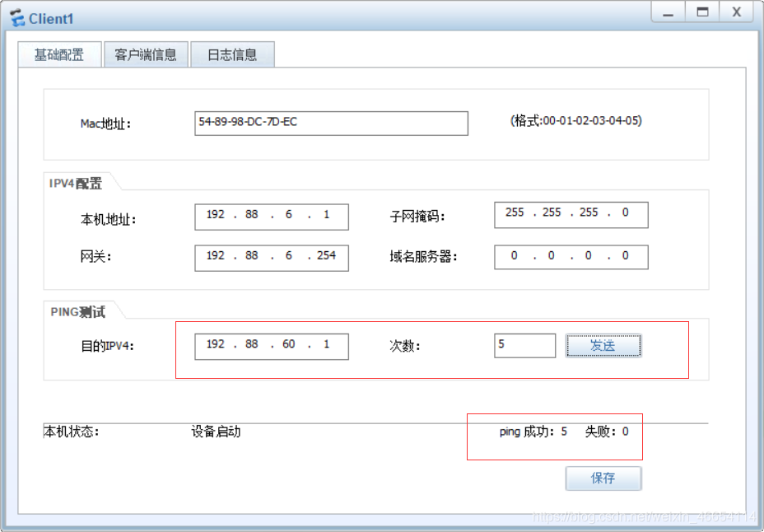Image resolution: width=764 pixels, height=532 pixels.
Task: Click the 目的IPV4 address field
Action: 272,347
